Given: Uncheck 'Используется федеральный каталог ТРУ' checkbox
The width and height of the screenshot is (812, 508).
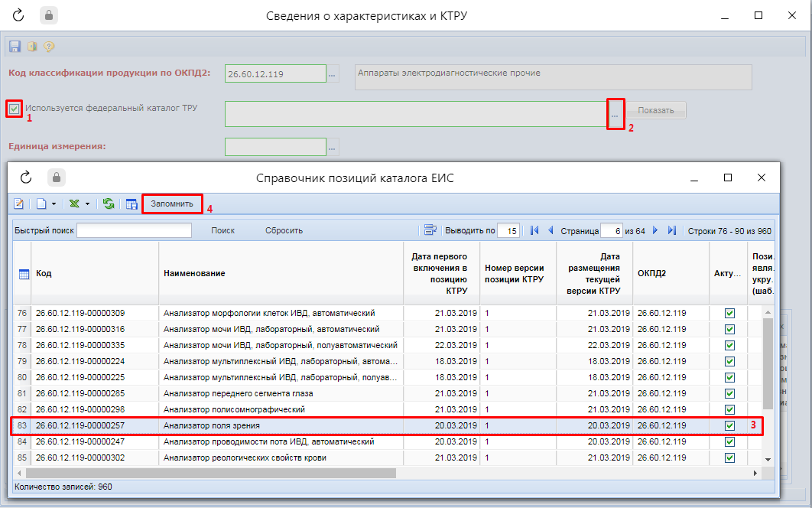Looking at the screenshot, I should point(14,109).
